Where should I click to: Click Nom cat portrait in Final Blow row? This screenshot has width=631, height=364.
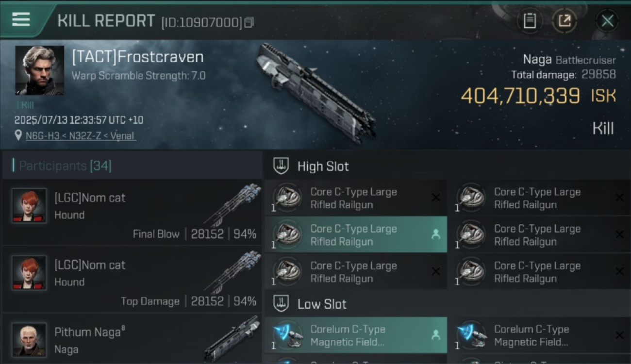(x=29, y=205)
